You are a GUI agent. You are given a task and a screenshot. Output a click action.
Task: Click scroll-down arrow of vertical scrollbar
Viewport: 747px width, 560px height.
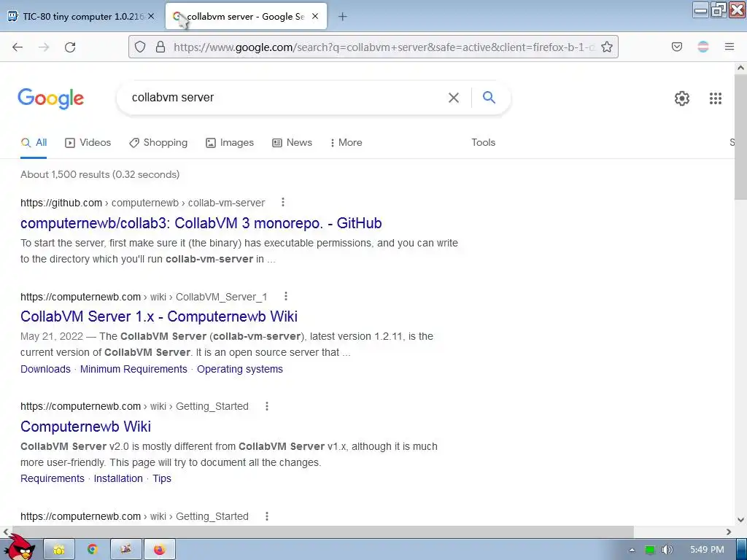tap(740, 520)
